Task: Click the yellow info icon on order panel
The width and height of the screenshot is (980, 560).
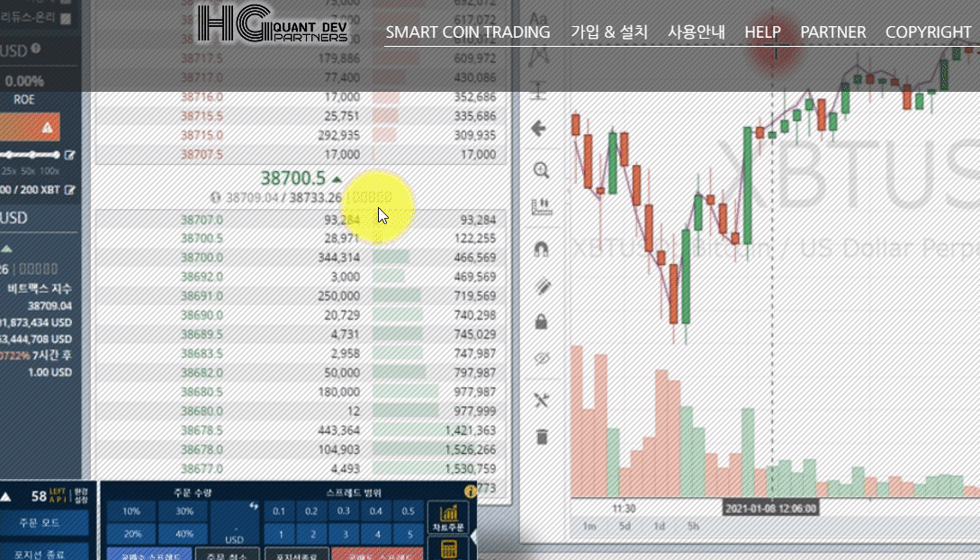Action: [x=471, y=492]
